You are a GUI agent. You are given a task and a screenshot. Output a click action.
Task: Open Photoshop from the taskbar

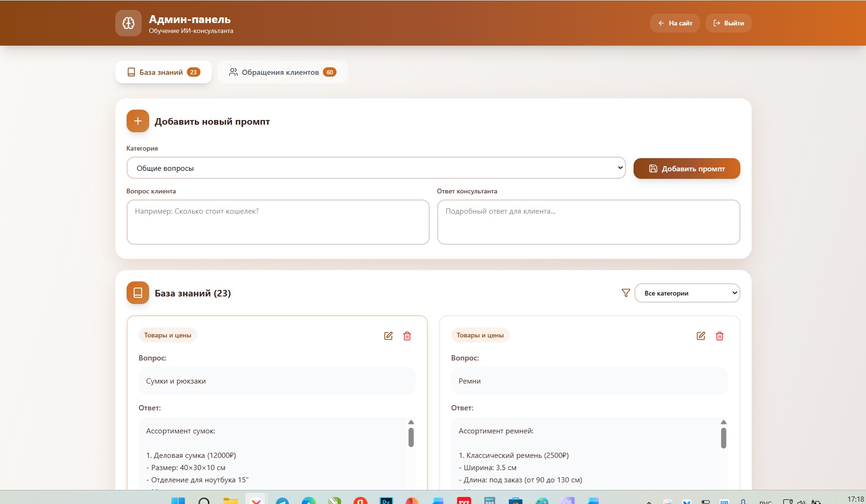pyautogui.click(x=386, y=501)
